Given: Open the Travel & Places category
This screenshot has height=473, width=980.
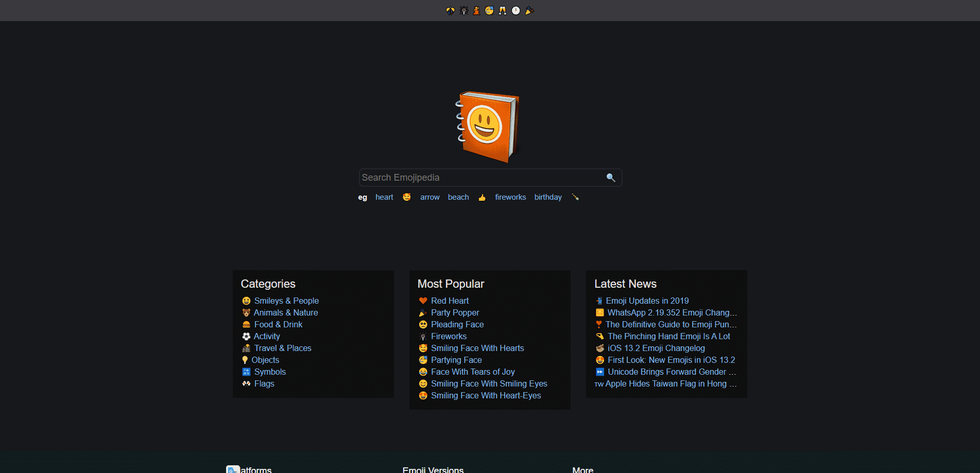Looking at the screenshot, I should 283,348.
